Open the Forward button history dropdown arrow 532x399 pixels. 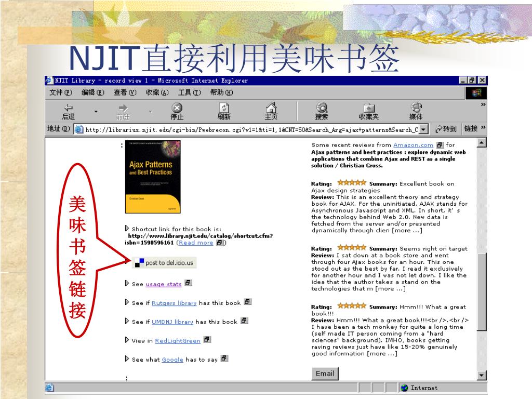coord(150,112)
